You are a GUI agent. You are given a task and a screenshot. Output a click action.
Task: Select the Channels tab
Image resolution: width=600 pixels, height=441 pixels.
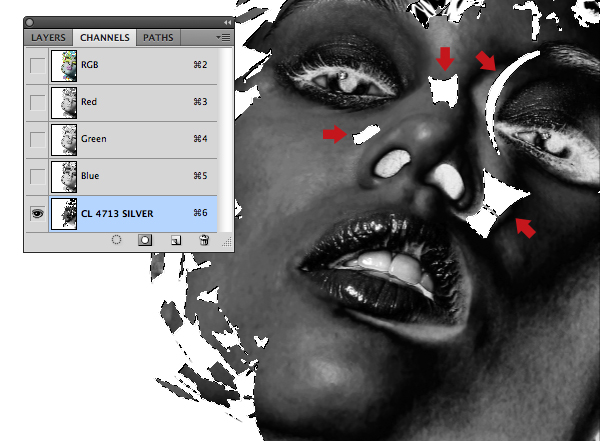[x=105, y=38]
